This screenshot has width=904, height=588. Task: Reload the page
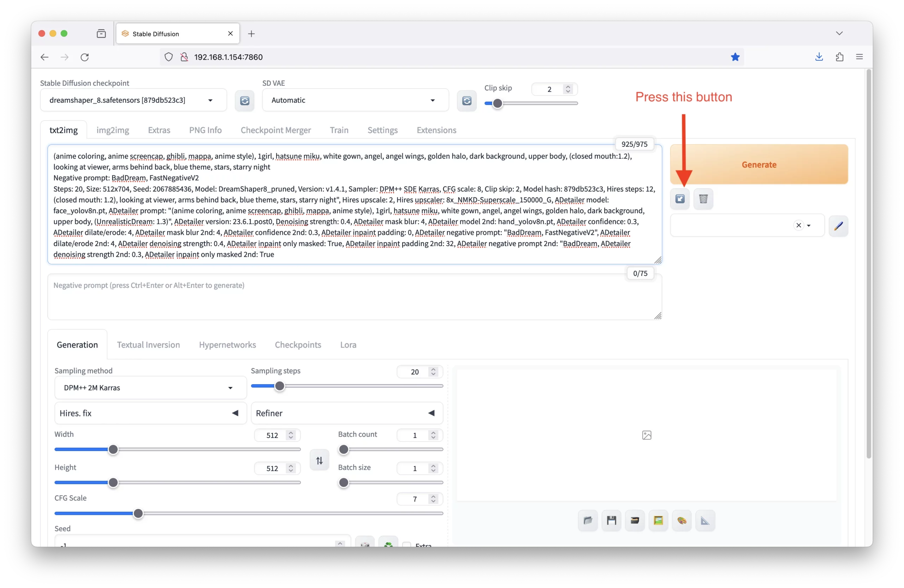tap(85, 57)
